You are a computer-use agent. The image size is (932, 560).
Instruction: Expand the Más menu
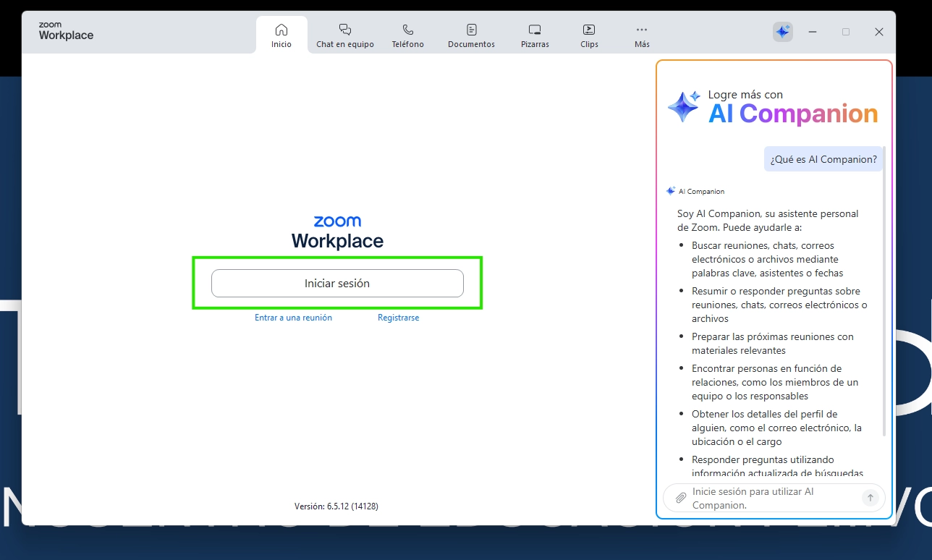[x=642, y=35]
